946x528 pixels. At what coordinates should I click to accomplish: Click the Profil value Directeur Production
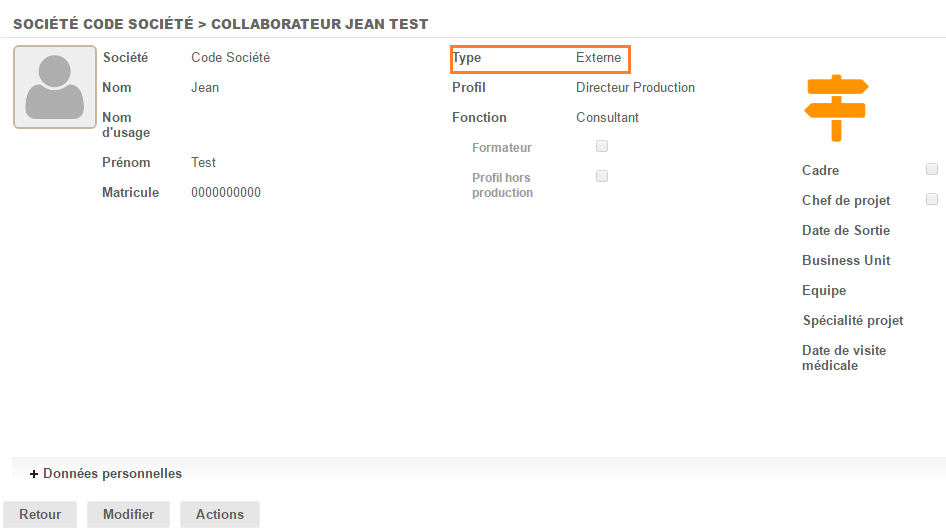click(x=635, y=88)
